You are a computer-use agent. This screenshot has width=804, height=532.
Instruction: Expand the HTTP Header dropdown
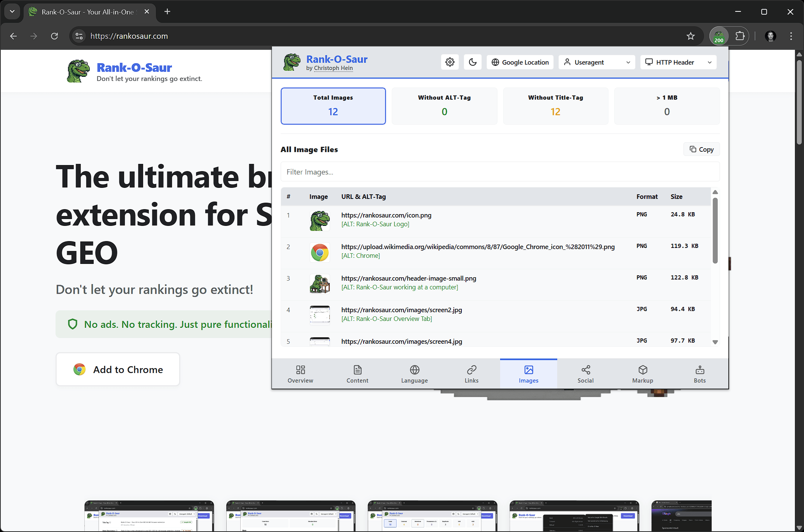pos(678,62)
